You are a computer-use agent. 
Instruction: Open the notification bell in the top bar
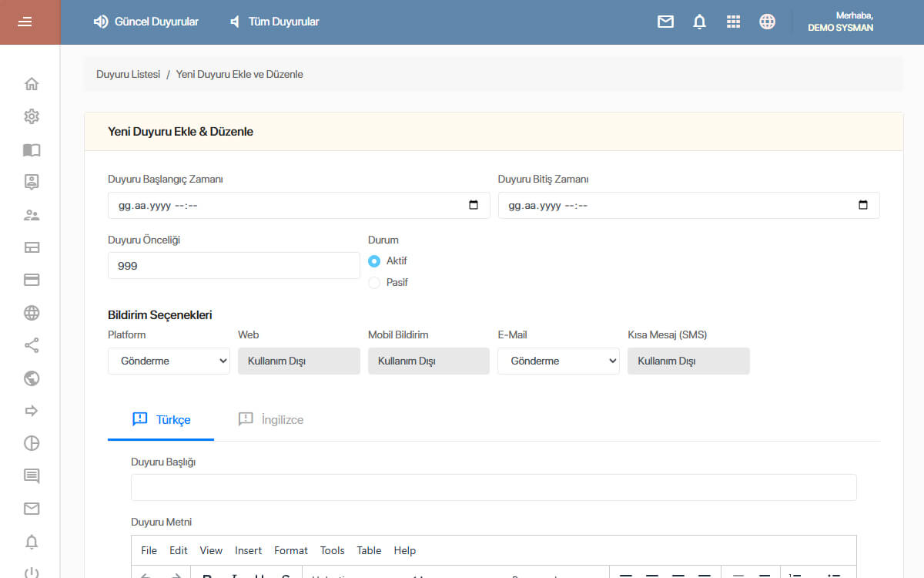click(x=699, y=22)
